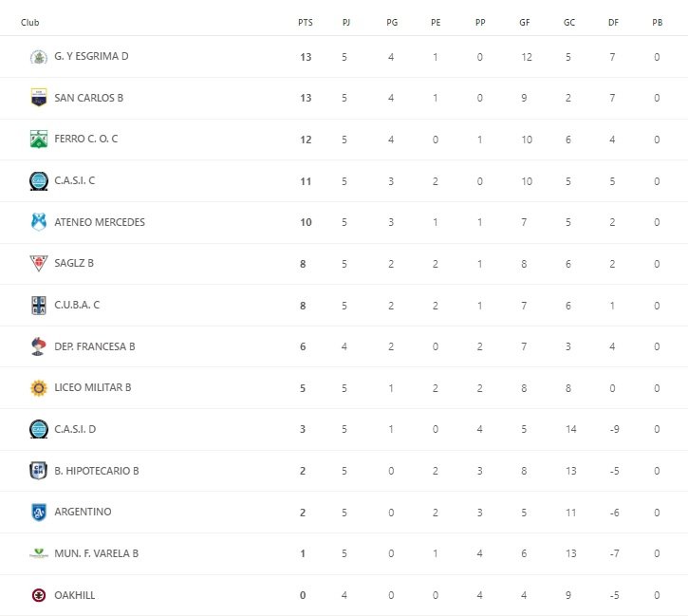Image resolution: width=688 pixels, height=616 pixels.
Task: Open the C.A.S.I. C team name link
Action: pos(75,180)
